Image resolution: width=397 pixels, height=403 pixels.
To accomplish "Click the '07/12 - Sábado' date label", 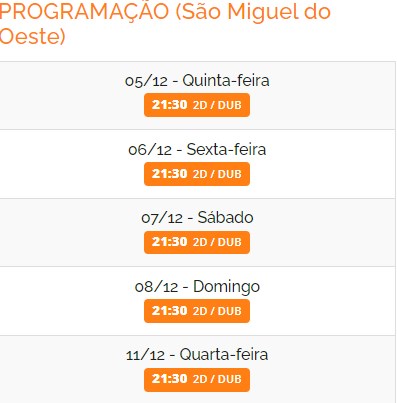I will 197,218.
